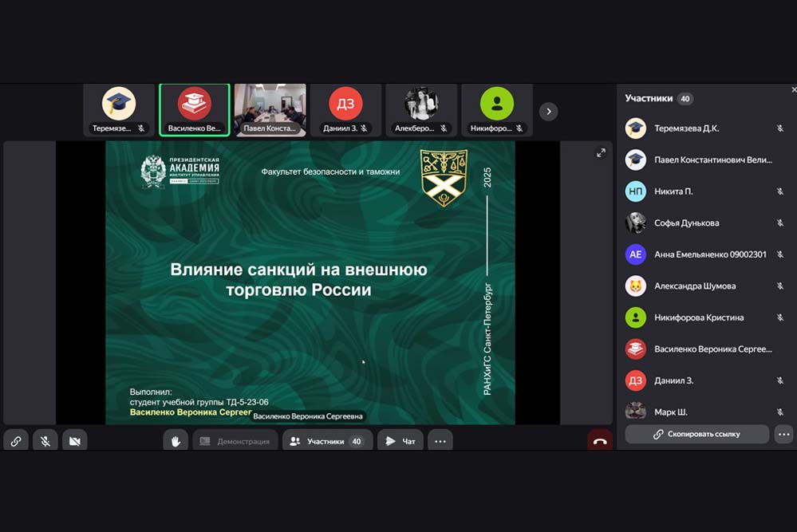The height and width of the screenshot is (532, 797).
Task: Click muted mic icon next to Софья Дунькова
Action: point(780,223)
